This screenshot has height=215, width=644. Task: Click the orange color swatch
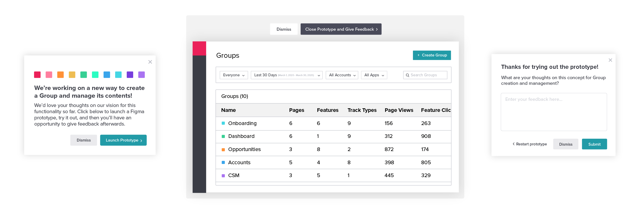(x=61, y=75)
